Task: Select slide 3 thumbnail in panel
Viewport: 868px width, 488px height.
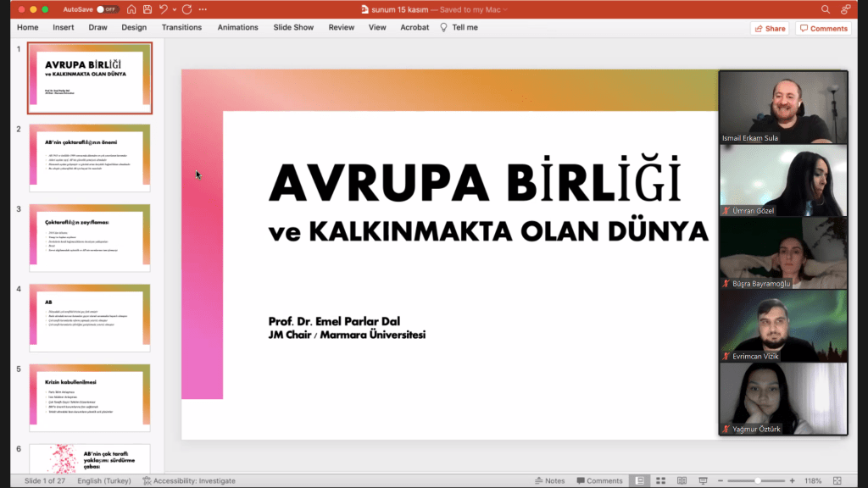Action: point(89,237)
